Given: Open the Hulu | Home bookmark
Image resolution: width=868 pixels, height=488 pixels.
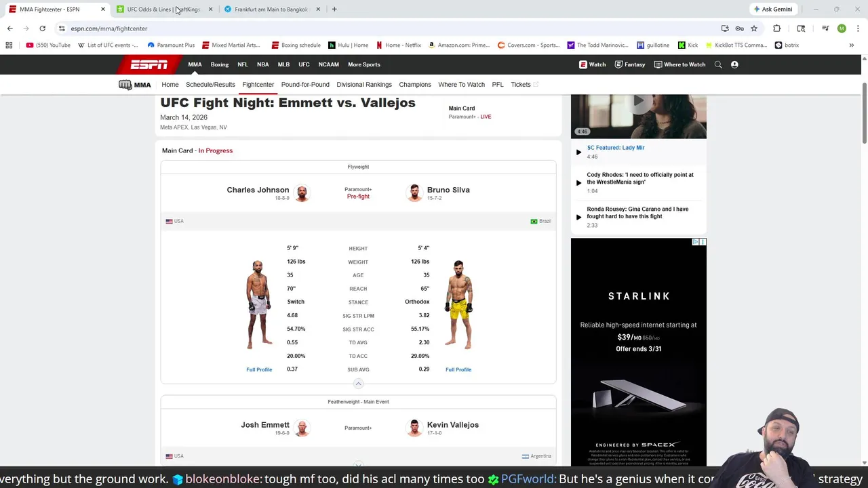Looking at the screenshot, I should [x=348, y=45].
